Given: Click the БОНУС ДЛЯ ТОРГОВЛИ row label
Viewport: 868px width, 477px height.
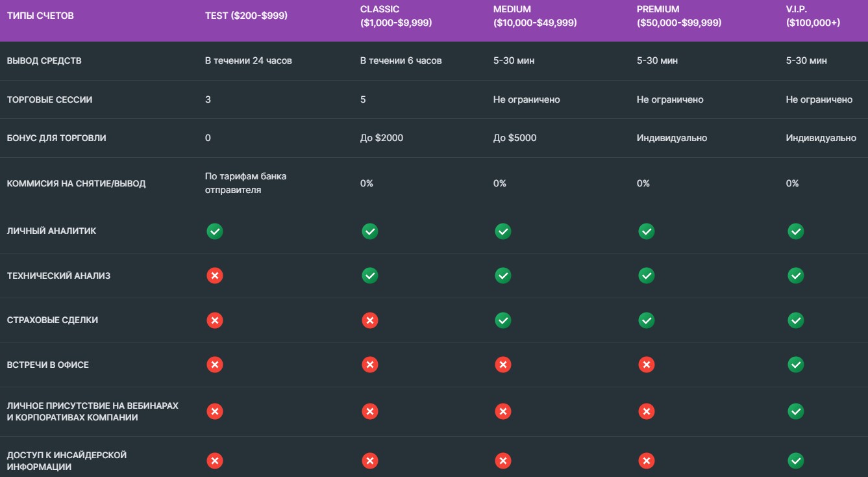Looking at the screenshot, I should pyautogui.click(x=56, y=138).
